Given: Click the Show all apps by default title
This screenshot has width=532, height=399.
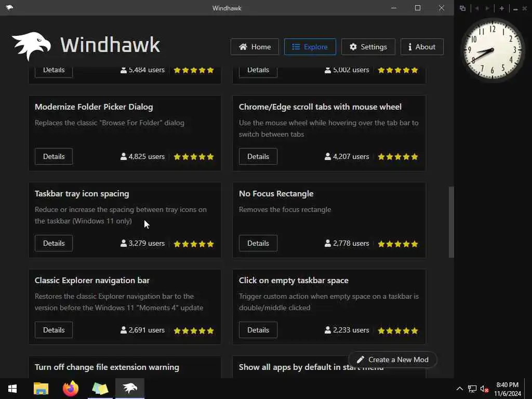Looking at the screenshot, I should point(311,367).
